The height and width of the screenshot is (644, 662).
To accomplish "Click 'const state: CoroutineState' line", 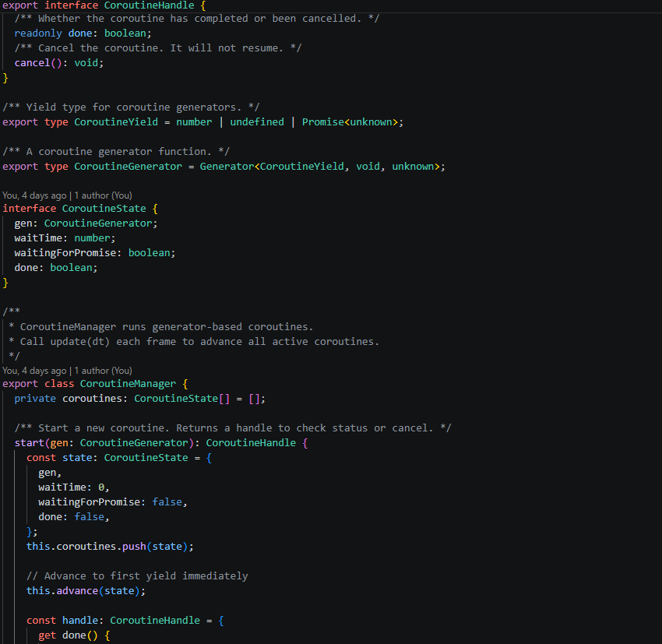I will pyautogui.click(x=119, y=457).
